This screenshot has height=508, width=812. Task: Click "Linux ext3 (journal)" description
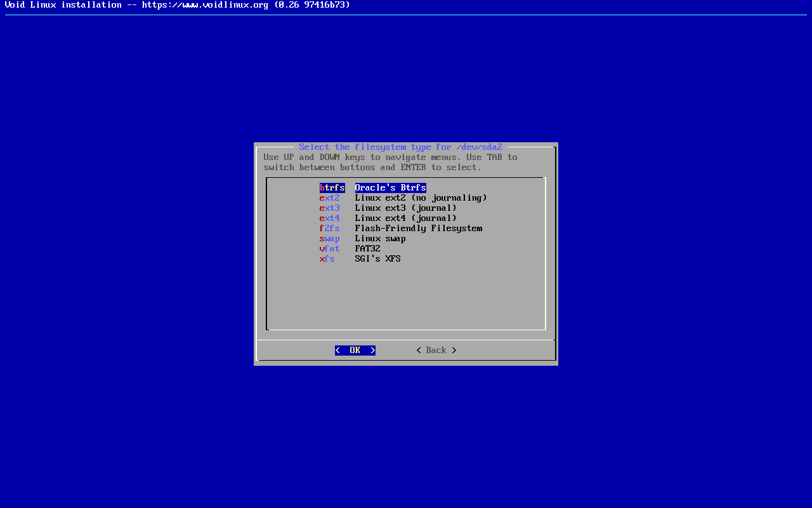[x=405, y=208]
